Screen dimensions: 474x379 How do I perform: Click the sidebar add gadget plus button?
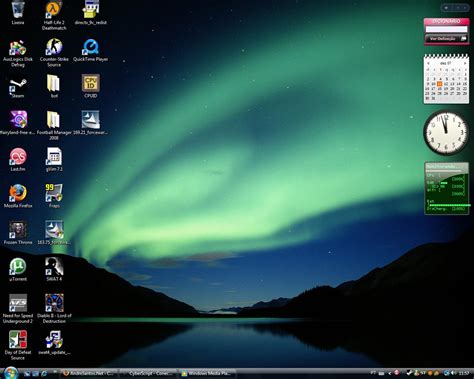pos(446,7)
